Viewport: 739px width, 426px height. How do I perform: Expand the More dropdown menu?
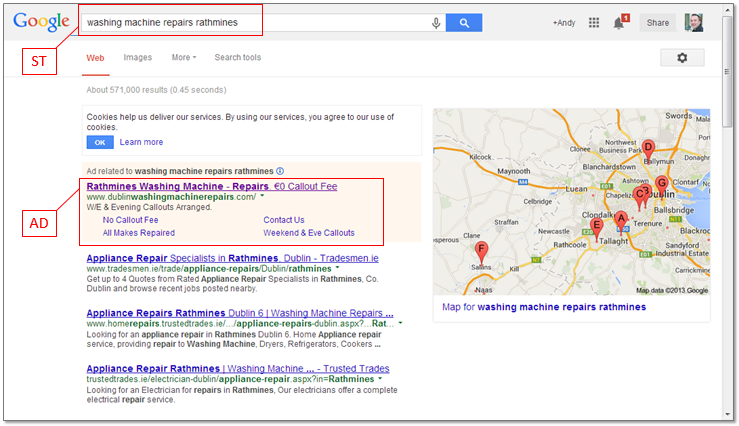tap(184, 57)
